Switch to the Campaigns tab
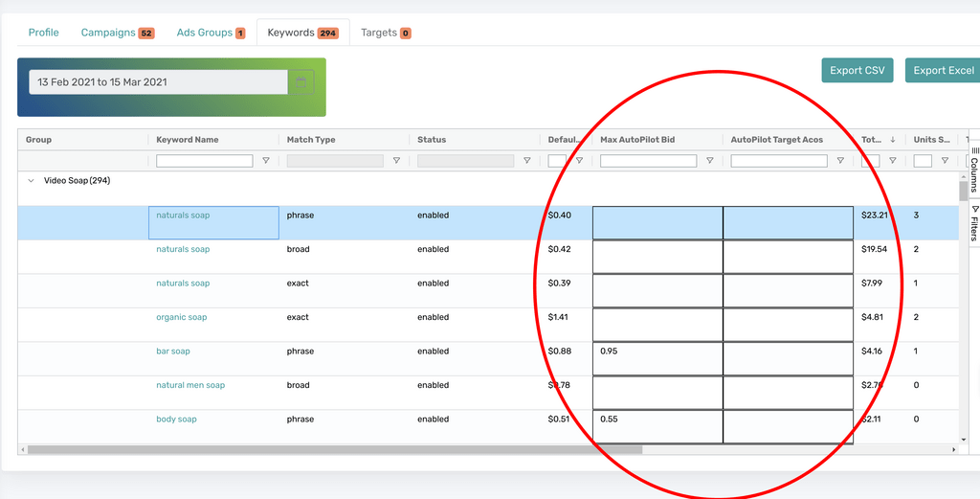Viewport: 980px width, 499px height. click(117, 33)
